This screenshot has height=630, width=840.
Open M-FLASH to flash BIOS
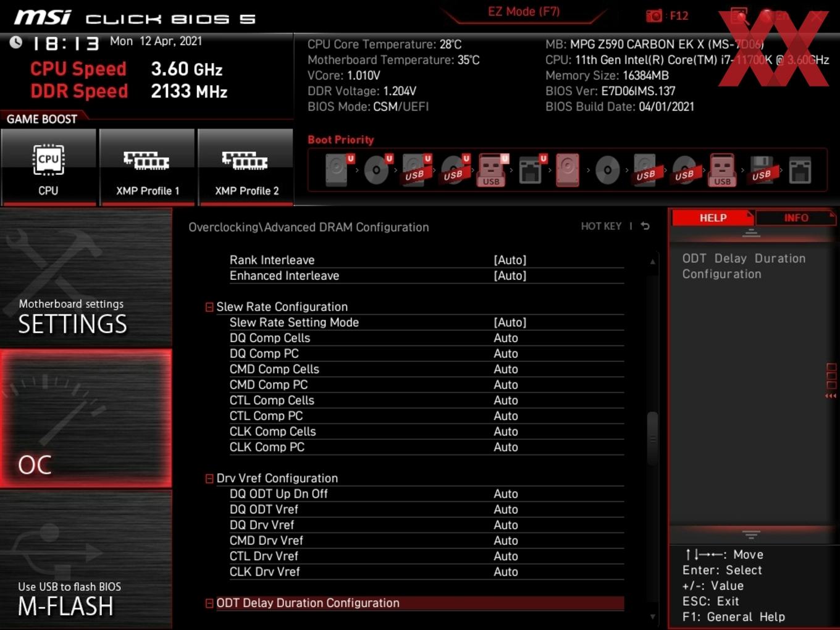click(86, 560)
